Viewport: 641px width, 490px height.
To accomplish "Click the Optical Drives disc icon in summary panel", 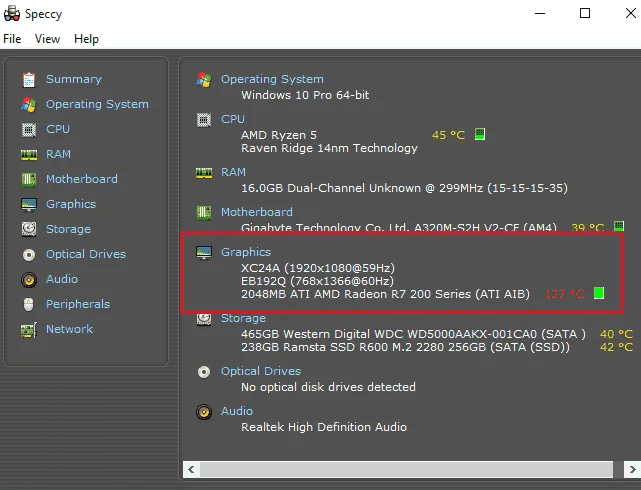I will tap(204, 372).
